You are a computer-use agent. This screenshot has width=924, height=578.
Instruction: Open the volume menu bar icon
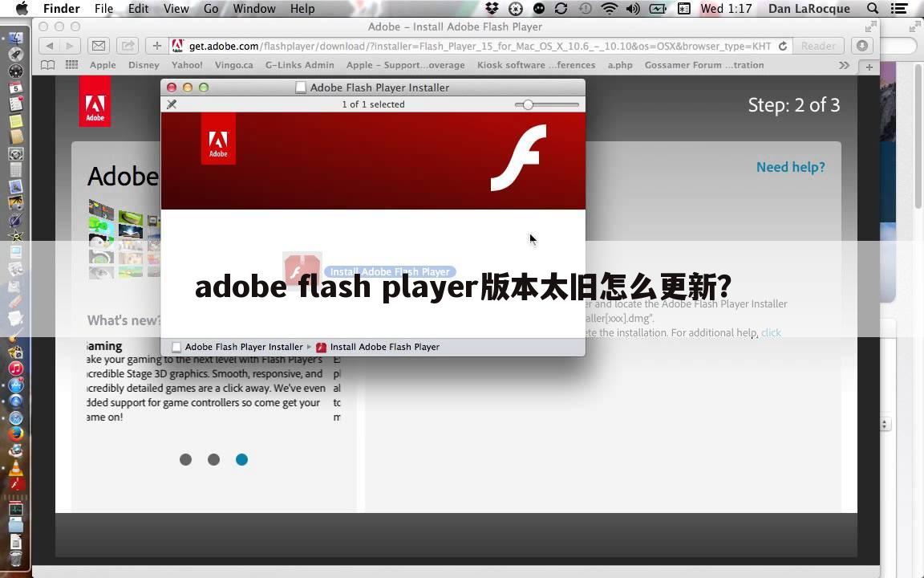[x=633, y=9]
